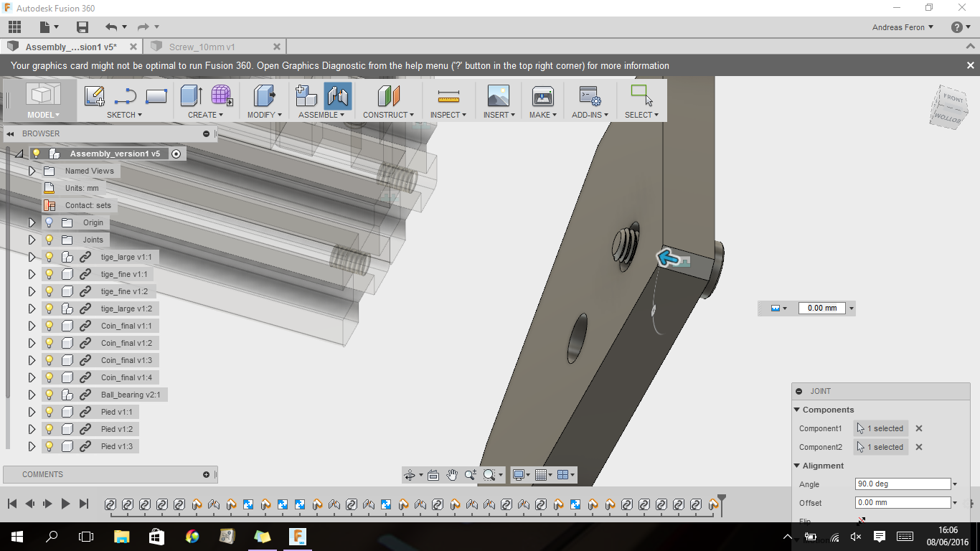The height and width of the screenshot is (551, 980).
Task: Expand the Named Views folder
Action: (32, 171)
